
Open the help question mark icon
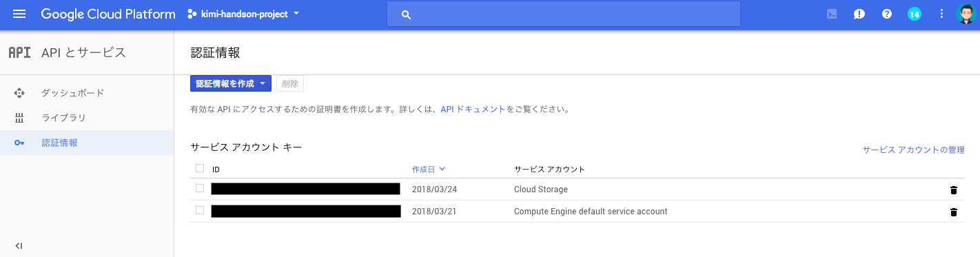coord(887,14)
